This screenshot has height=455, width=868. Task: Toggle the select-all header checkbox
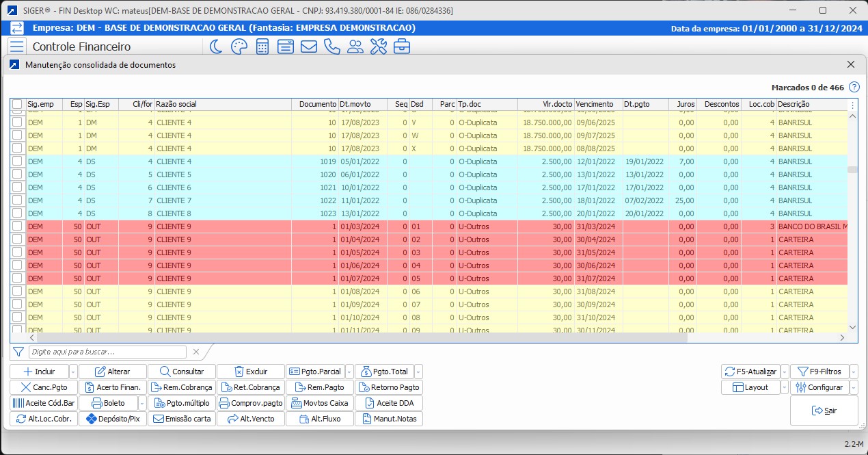[x=17, y=104]
